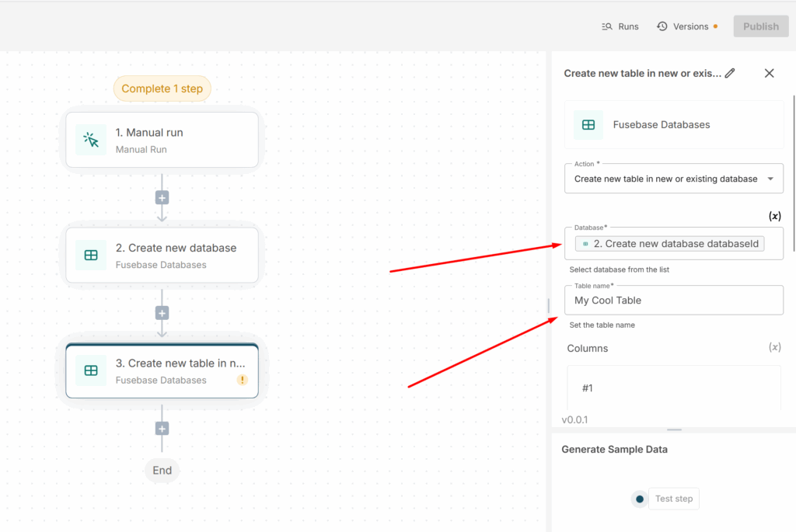
Task: Open the Versions history
Action: (x=683, y=26)
